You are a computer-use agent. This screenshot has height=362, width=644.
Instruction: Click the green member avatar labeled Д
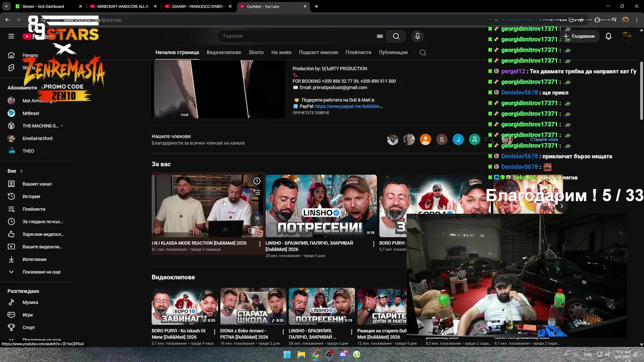pos(474,140)
